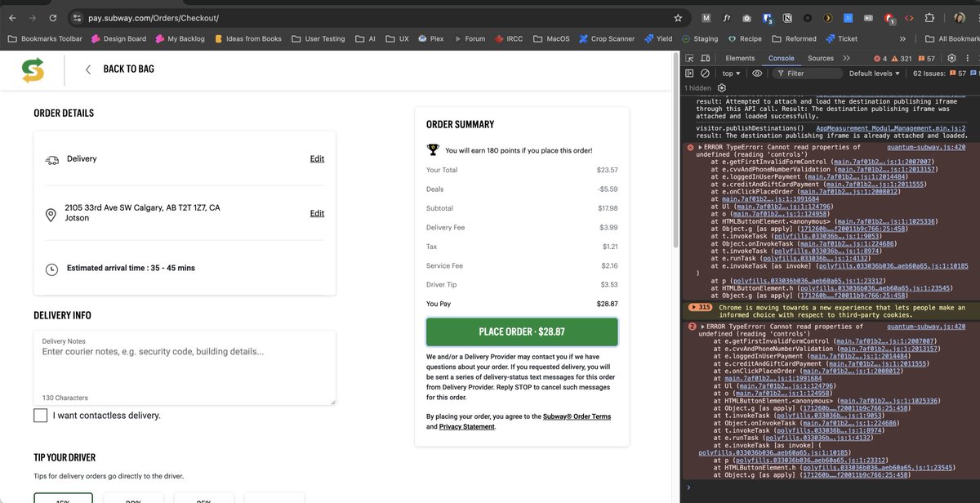Open the Subway Order Terms link
Screen dimensions: 980x503
578,416
